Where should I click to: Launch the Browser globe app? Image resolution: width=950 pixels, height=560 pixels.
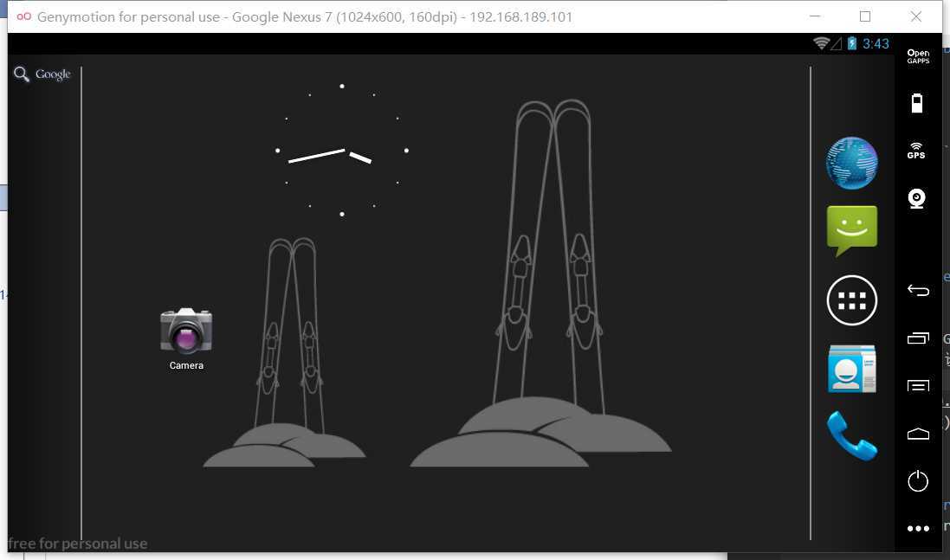click(x=852, y=163)
